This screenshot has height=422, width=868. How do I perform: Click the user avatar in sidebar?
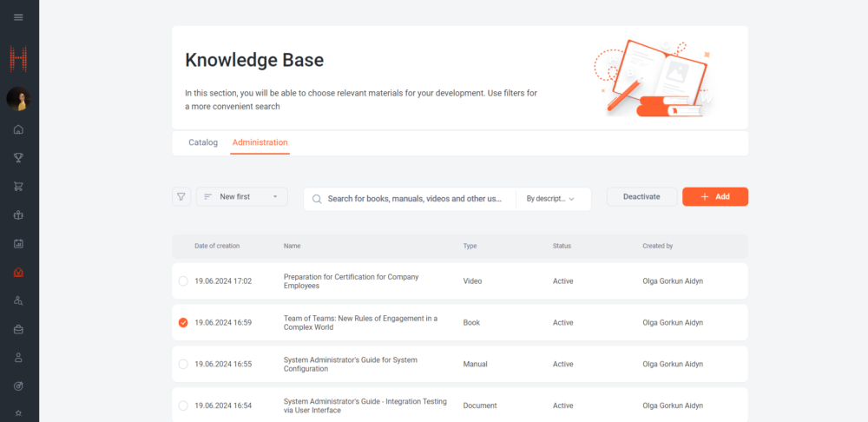pos(19,99)
